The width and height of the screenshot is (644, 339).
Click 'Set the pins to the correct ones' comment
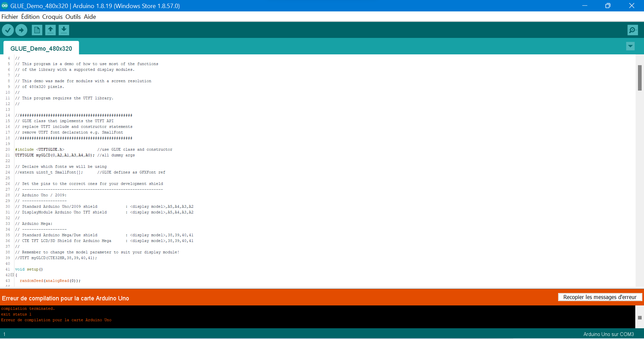point(89,184)
